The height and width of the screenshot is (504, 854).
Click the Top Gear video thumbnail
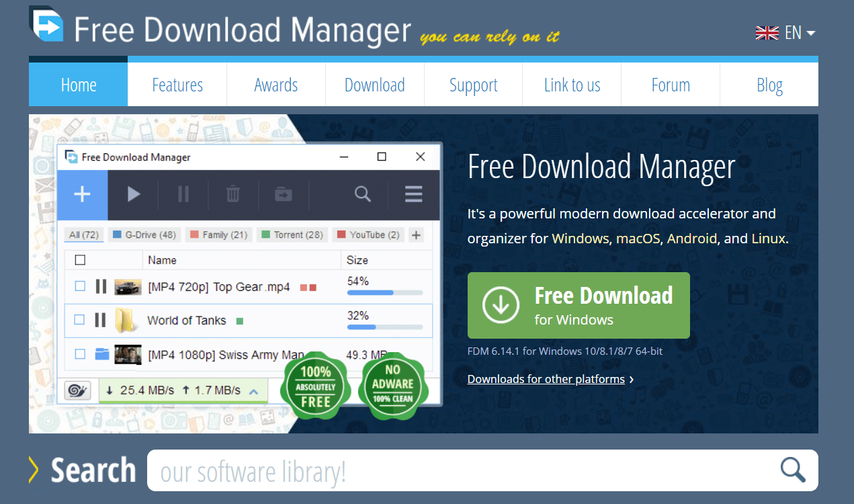128,287
